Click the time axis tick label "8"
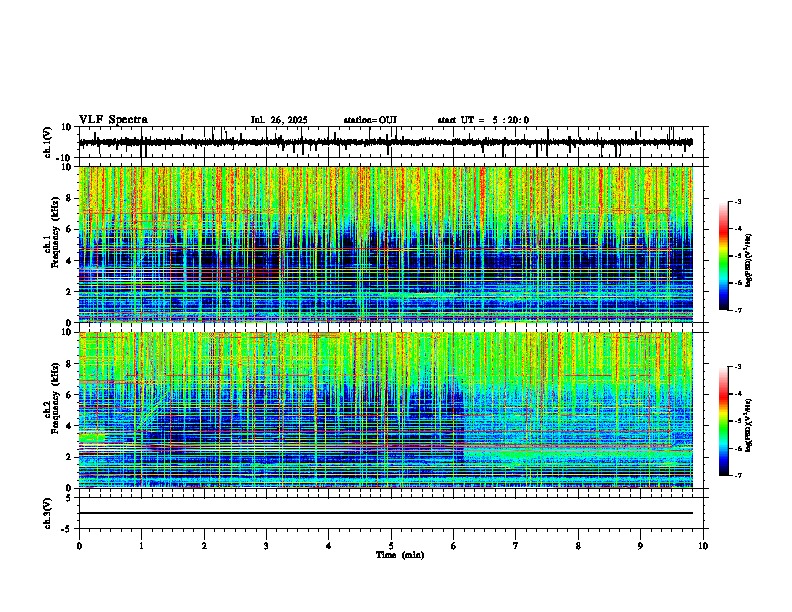Screen dimensions: 792x612 [x=578, y=546]
